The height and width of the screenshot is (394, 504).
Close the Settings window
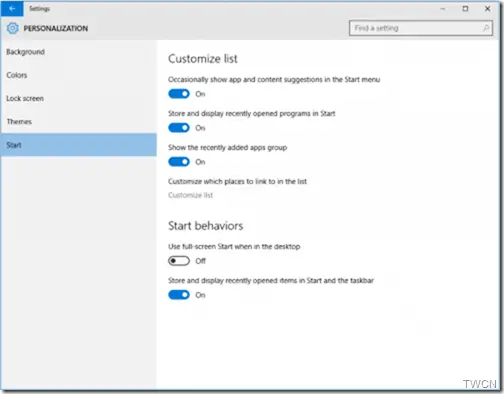(x=487, y=9)
